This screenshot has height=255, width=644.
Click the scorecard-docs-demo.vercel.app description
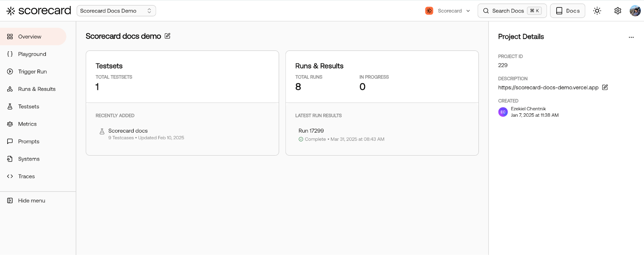point(548,87)
